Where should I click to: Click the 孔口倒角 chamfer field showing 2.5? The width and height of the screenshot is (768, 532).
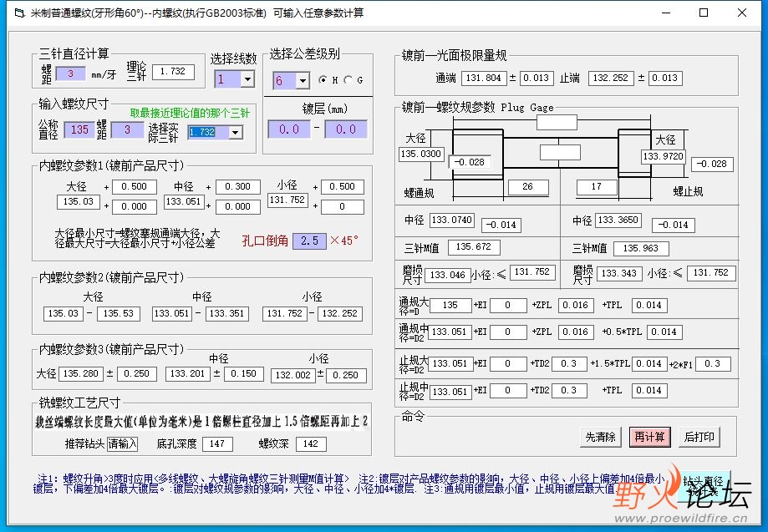309,241
